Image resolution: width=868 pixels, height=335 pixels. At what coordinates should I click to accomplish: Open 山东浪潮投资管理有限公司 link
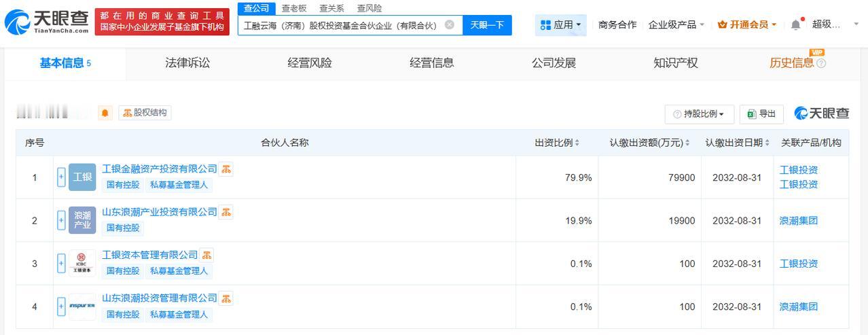pyautogui.click(x=160, y=298)
